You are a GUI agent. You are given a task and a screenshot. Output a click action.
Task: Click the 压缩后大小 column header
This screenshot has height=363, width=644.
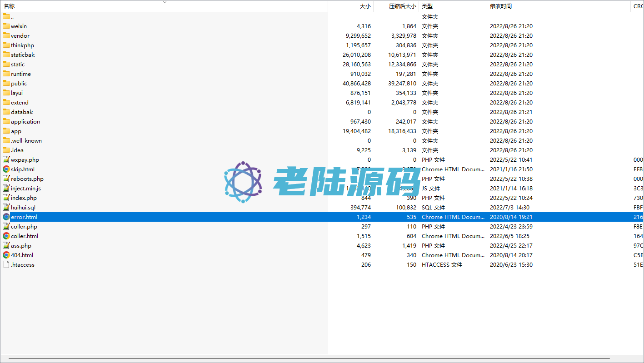click(402, 6)
